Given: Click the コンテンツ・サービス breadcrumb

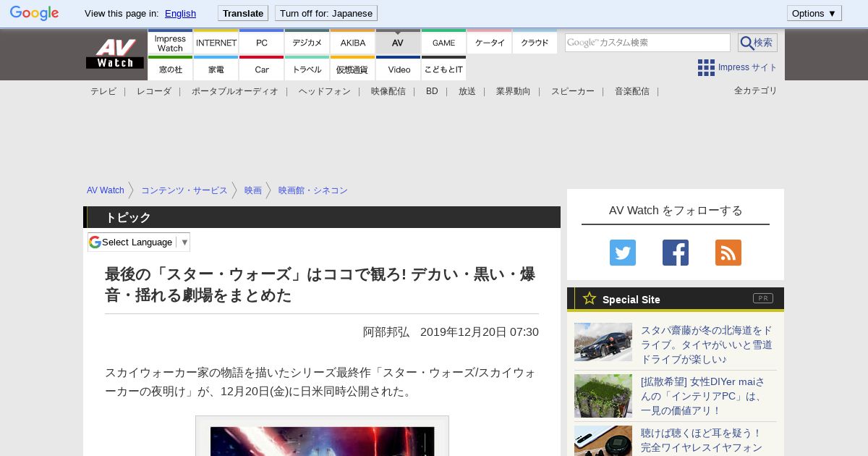Looking at the screenshot, I should click(184, 190).
